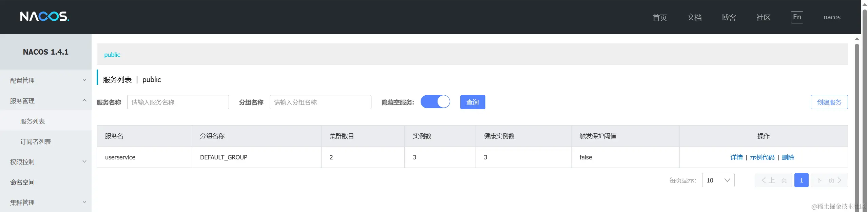Focus the 服务名称 input field
Image resolution: width=868 pixels, height=212 pixels.
(178, 102)
